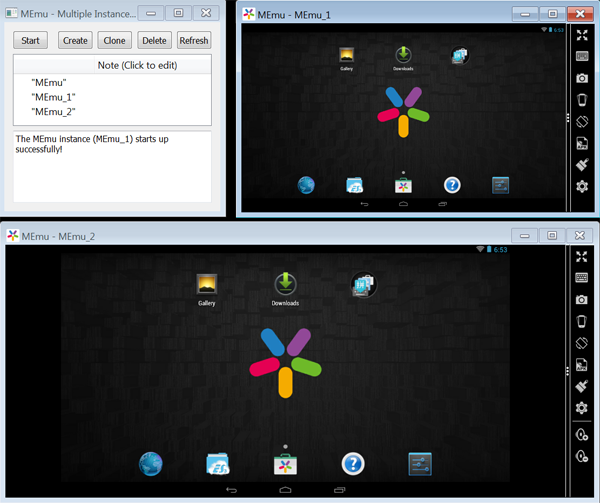Open emulator settings gear in MEmu_1 sidebar
This screenshot has width=600, height=503.
pos(582,187)
